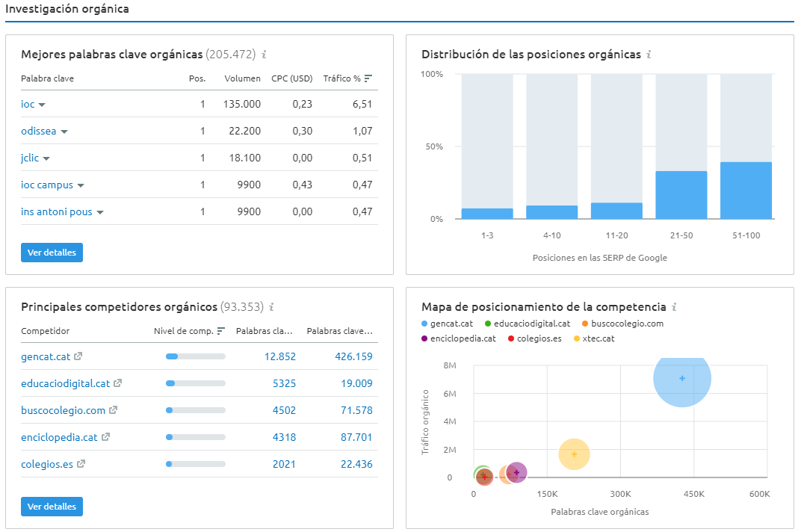
Task: Open external link icon next to gencat.cat
Action: [78, 356]
